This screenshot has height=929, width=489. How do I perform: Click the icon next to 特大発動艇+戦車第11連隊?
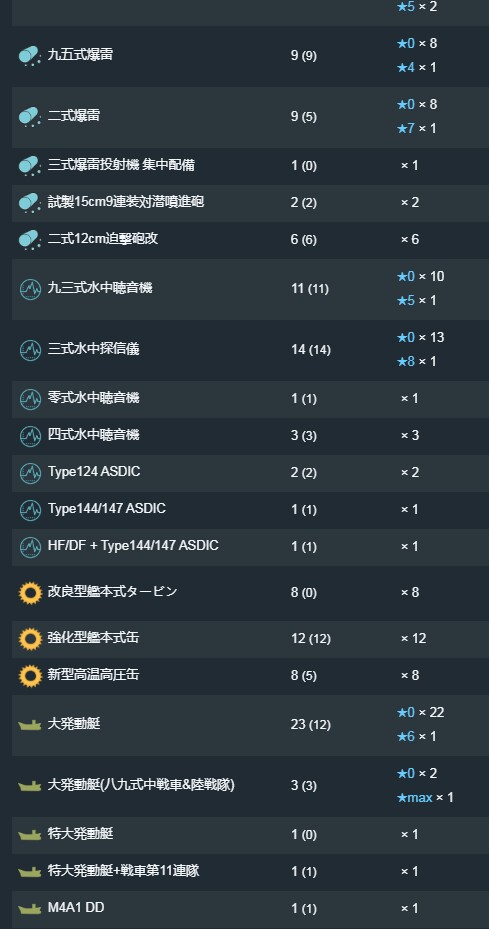(30, 872)
